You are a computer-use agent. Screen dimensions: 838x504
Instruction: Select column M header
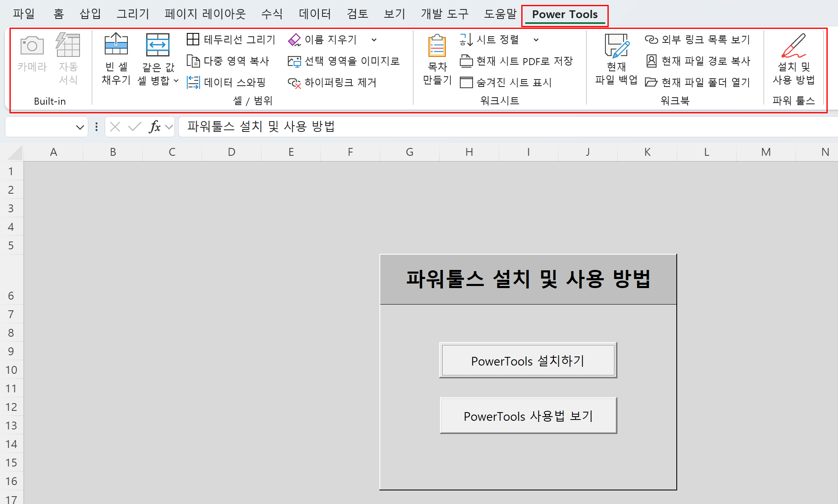click(x=766, y=152)
